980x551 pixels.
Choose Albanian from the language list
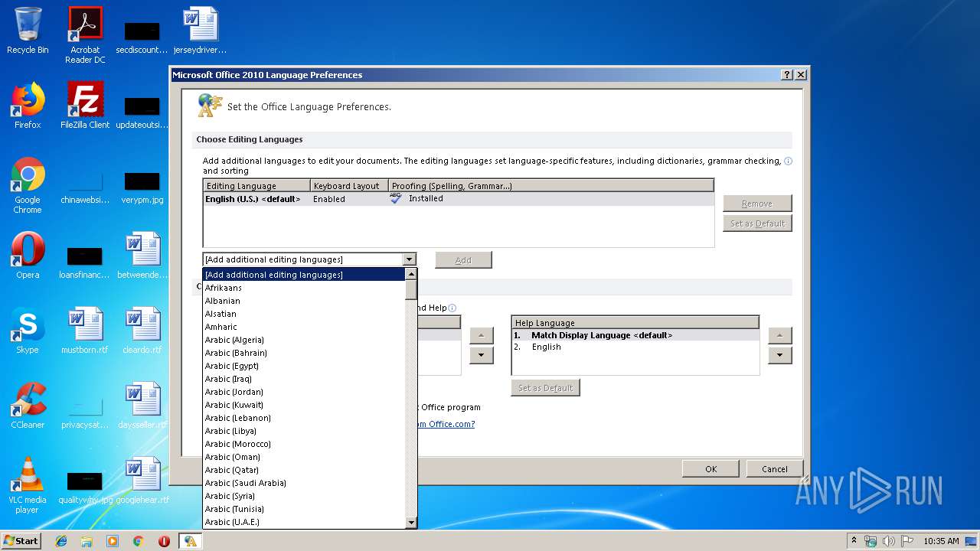coord(304,301)
